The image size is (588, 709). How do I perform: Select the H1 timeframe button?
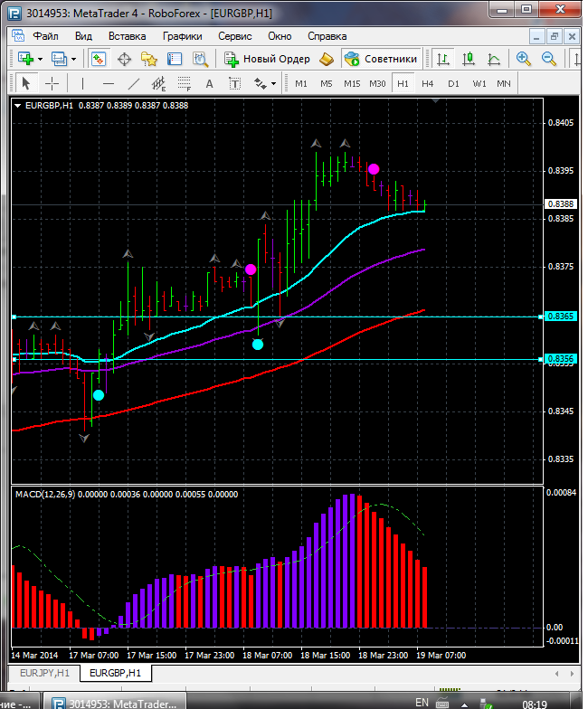coord(403,83)
